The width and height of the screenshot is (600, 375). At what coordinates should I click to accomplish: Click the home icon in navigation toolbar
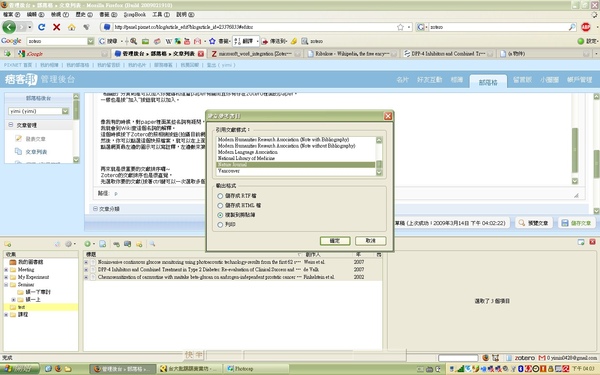[71, 27]
